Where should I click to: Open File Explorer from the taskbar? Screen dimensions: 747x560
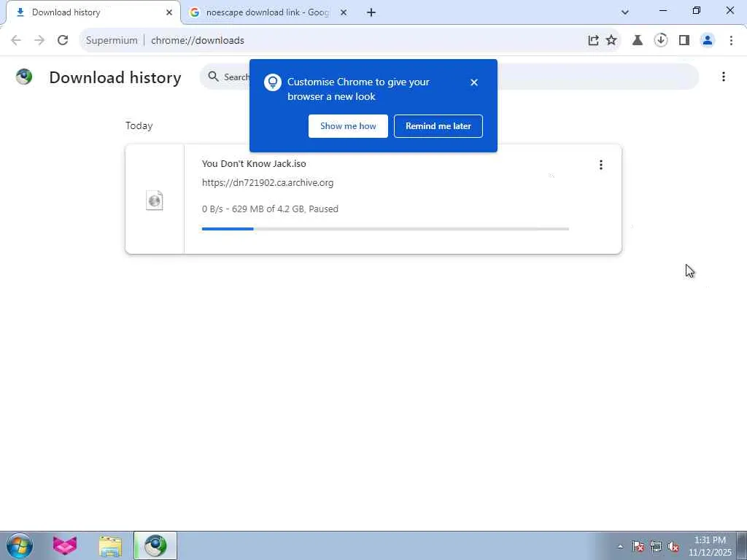(x=110, y=545)
